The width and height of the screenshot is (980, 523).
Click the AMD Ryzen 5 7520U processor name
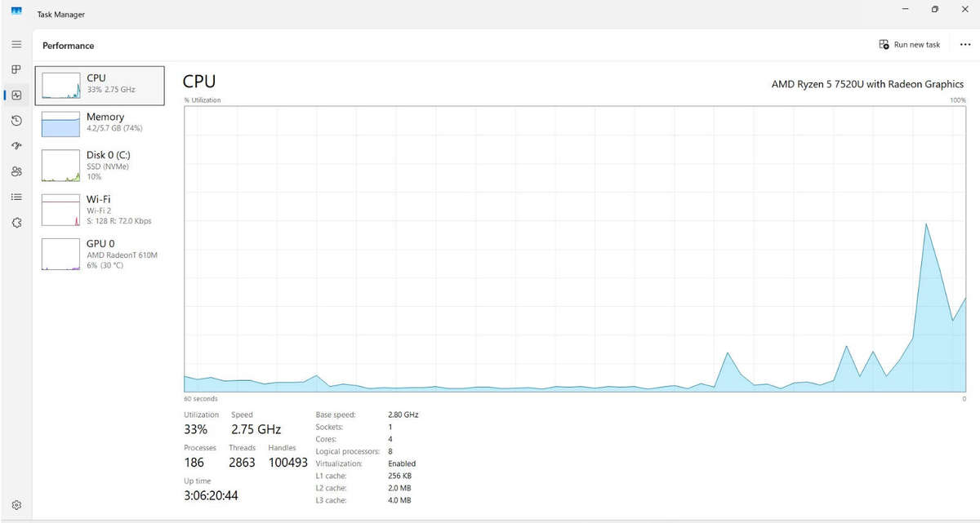point(867,84)
